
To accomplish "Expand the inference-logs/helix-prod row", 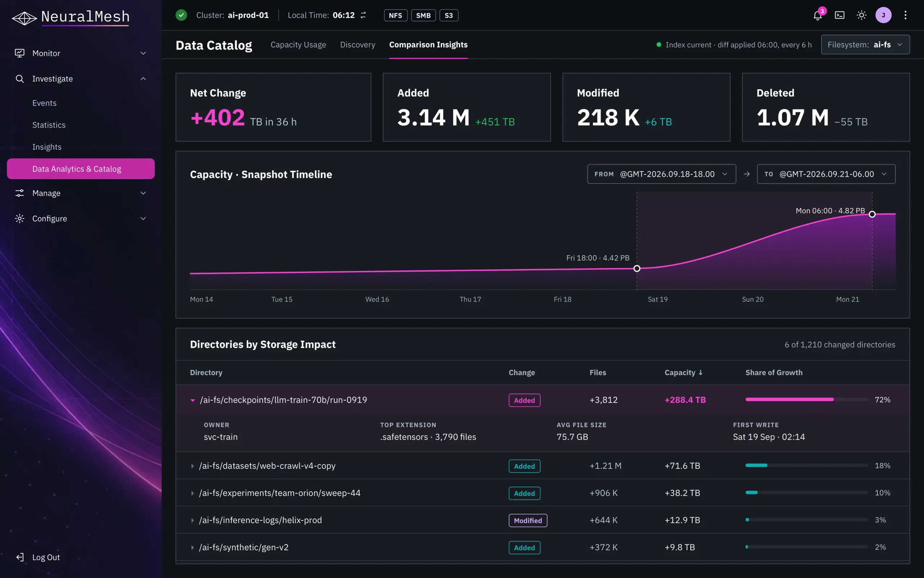I will click(192, 520).
